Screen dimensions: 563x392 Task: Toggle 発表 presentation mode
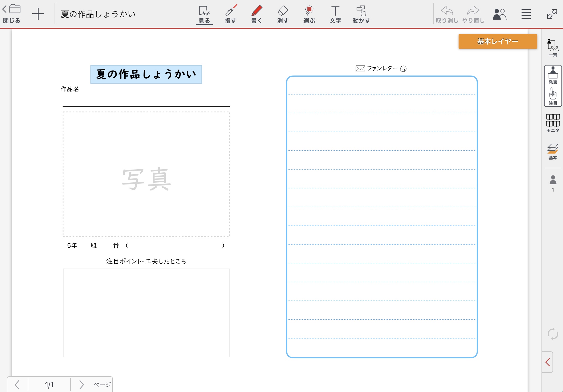(553, 75)
